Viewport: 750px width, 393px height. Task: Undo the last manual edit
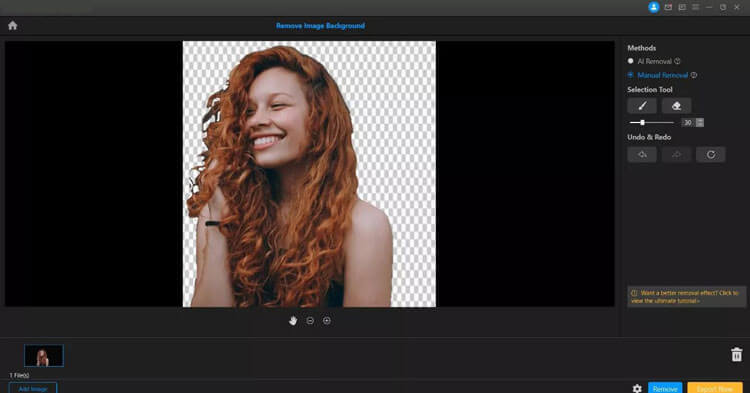tap(642, 154)
